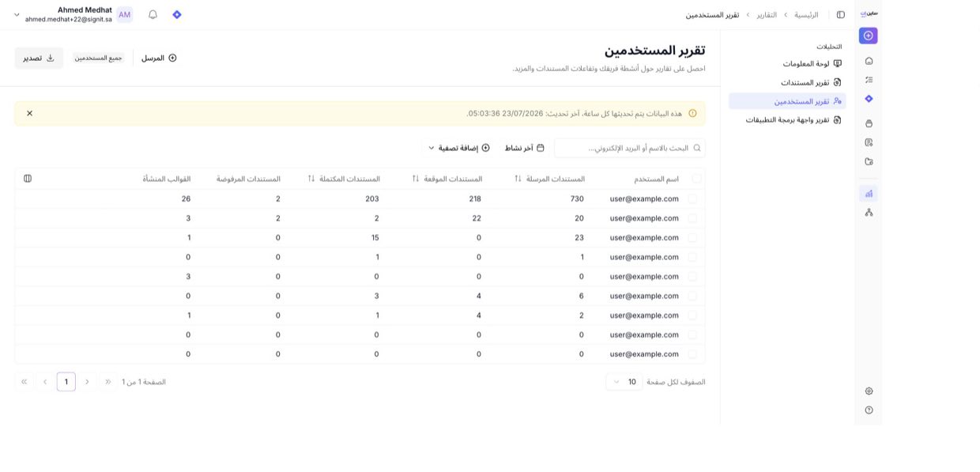Open the account dropdown chevron near Ahmed Medhat
980x472 pixels.
coord(17,15)
